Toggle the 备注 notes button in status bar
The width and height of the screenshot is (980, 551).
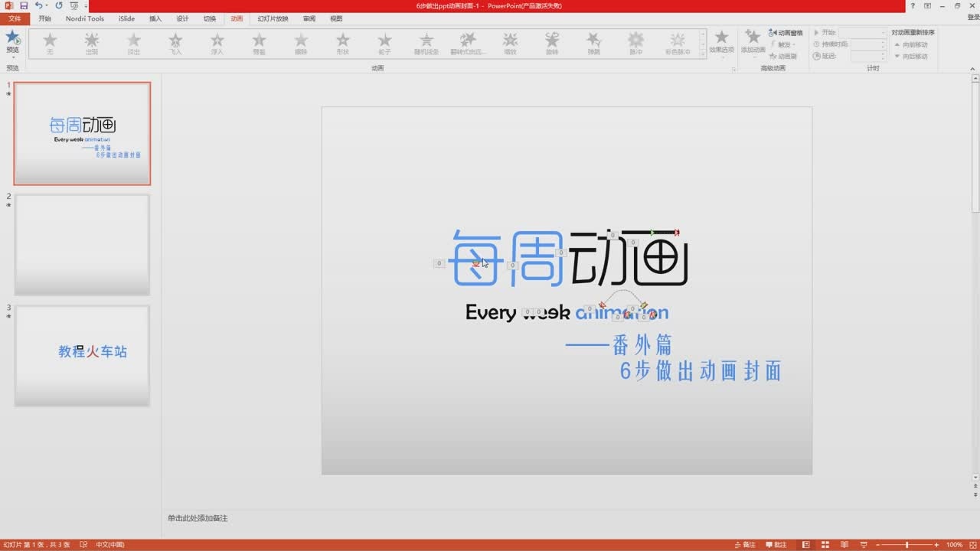click(745, 545)
